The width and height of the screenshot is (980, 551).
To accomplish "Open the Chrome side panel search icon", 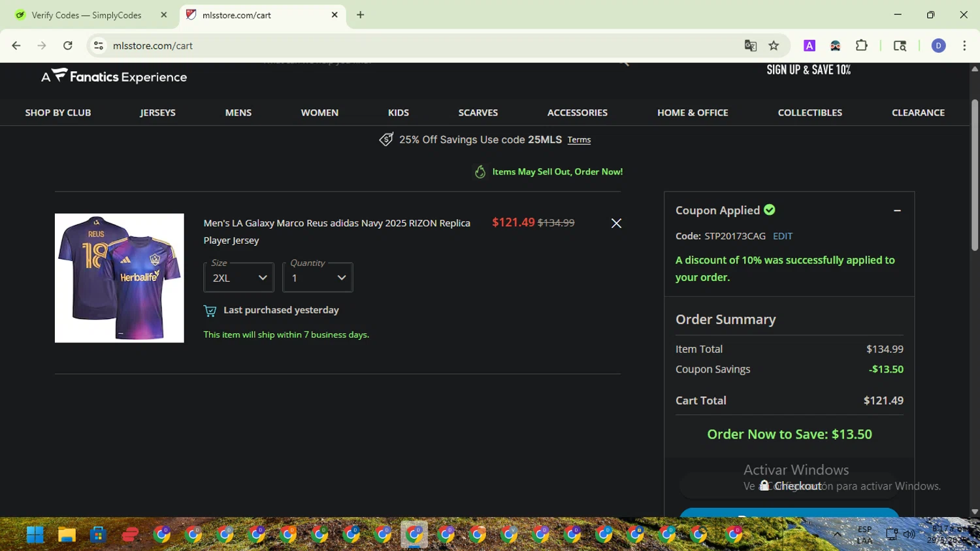I will 900,46.
